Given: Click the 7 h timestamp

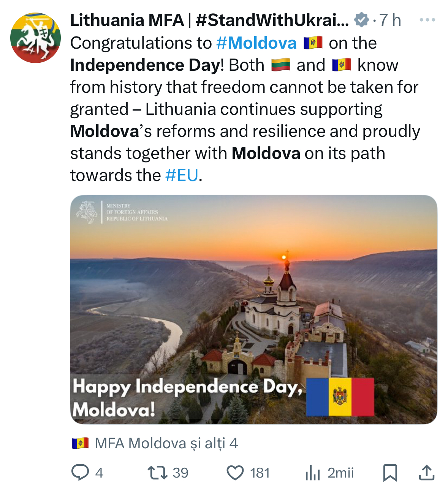Looking at the screenshot, I should click(x=390, y=20).
